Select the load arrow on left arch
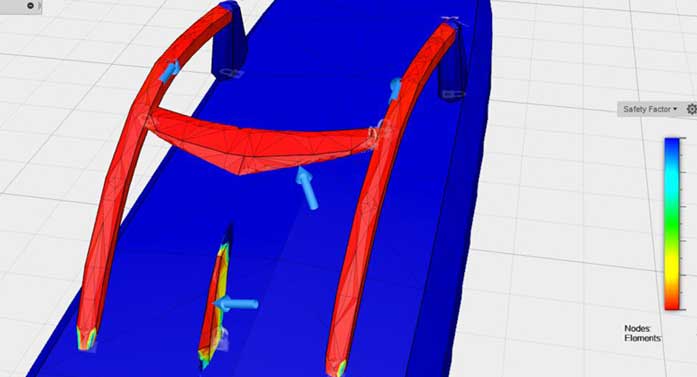Image resolution: width=697 pixels, height=377 pixels. (169, 71)
